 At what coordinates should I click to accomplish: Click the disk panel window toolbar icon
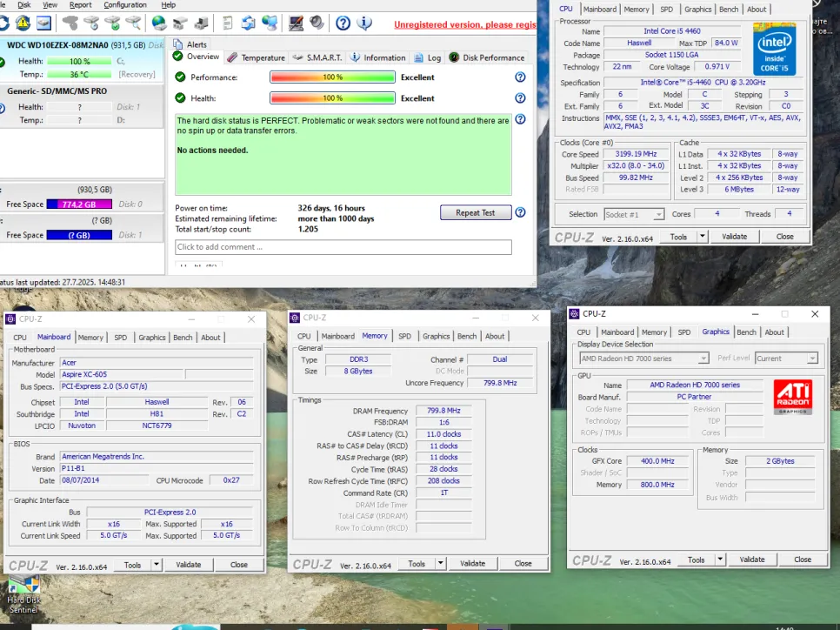(44, 23)
